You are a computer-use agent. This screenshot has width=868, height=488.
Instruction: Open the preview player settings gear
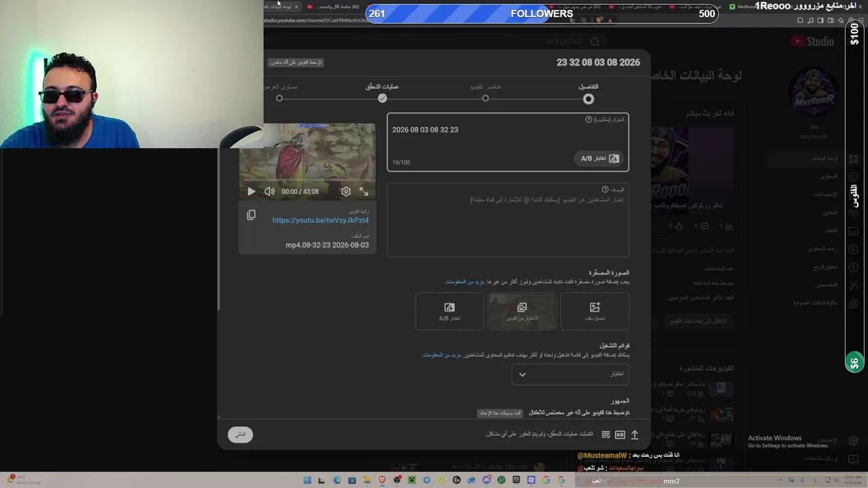click(346, 192)
